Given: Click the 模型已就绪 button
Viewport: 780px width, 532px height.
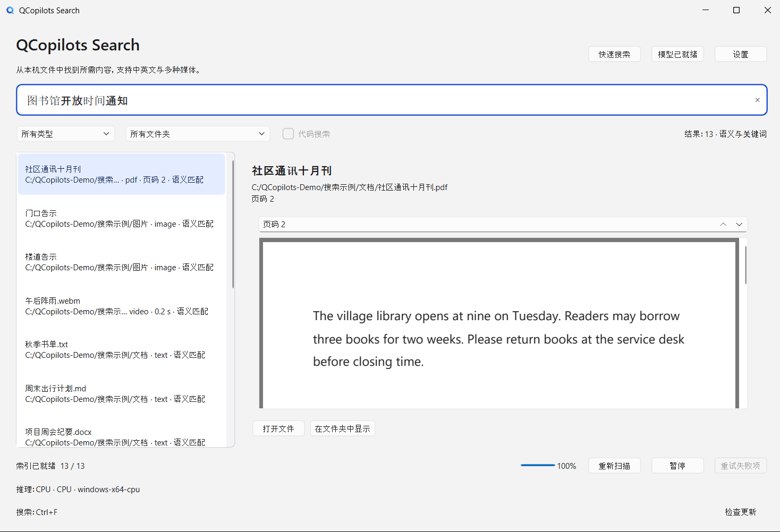Looking at the screenshot, I should tap(677, 54).
